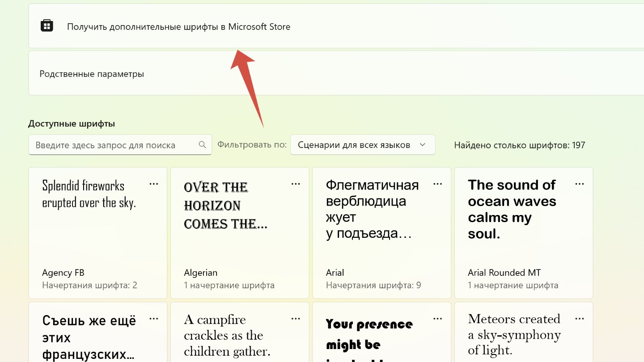Viewport: 644px width, 362px height.
Task: Open the card previewing Съешь же ещё этих
Action: [x=98, y=332]
